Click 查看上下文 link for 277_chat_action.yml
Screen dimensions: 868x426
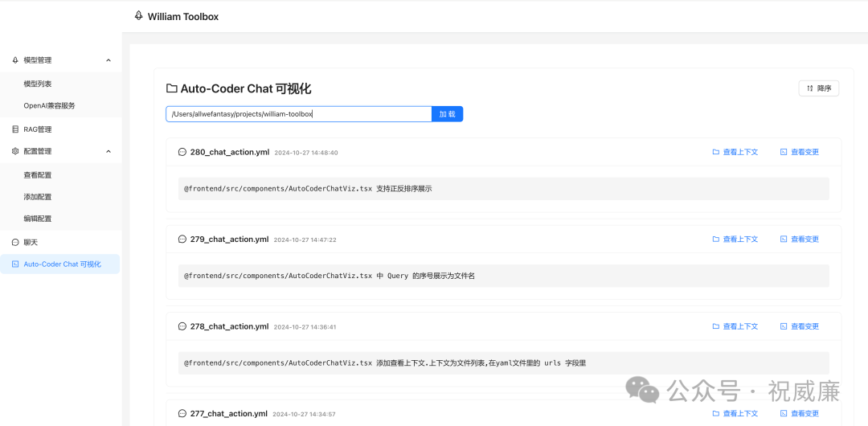coord(735,413)
